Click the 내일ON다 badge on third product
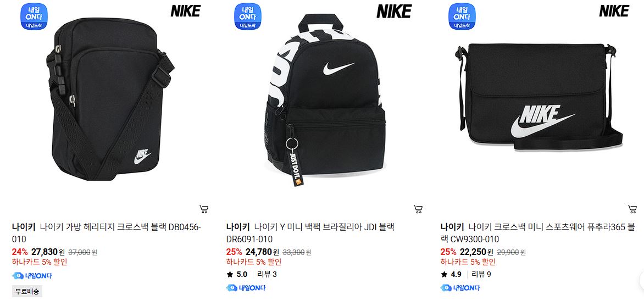 click(462, 16)
